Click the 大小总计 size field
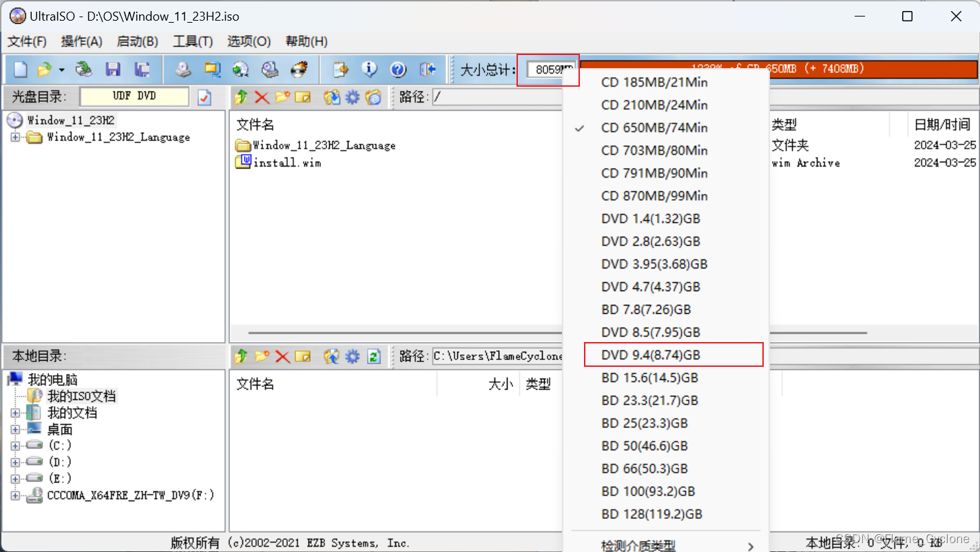Viewport: 980px width, 552px height. [550, 70]
